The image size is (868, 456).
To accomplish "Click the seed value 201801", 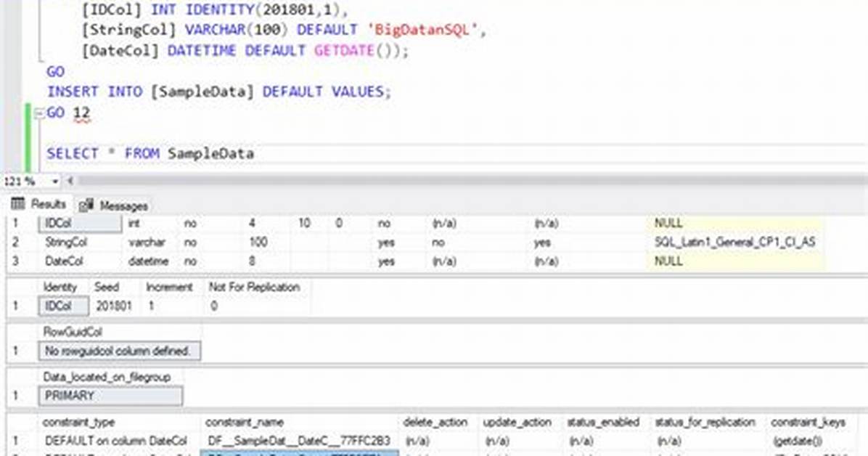I will [x=114, y=306].
